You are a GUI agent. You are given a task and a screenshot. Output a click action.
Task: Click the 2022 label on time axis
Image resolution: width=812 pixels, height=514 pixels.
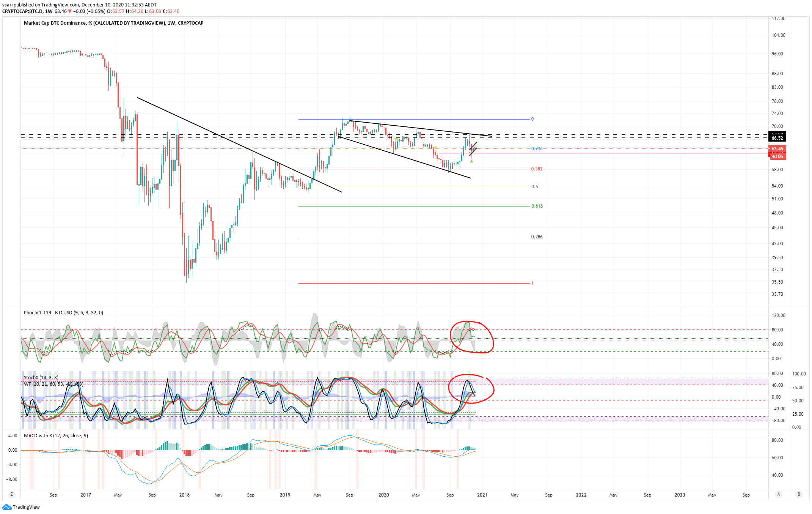pos(581,495)
